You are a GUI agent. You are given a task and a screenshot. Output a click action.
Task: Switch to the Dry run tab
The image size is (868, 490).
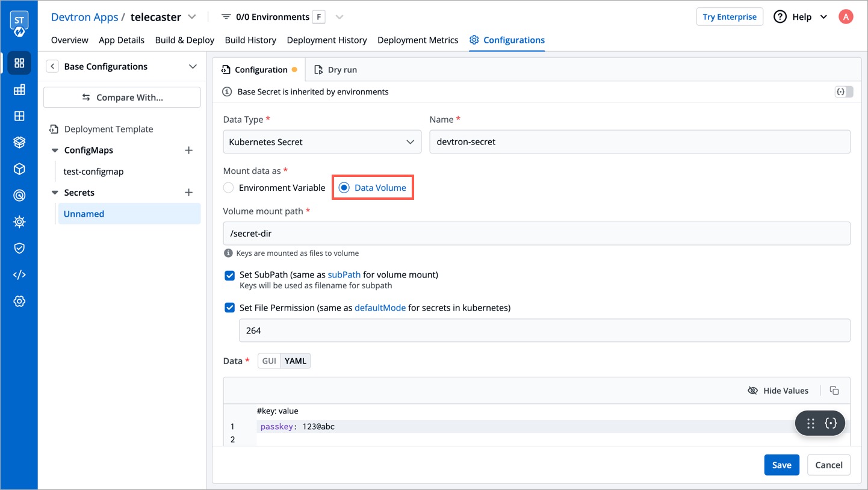[336, 70]
